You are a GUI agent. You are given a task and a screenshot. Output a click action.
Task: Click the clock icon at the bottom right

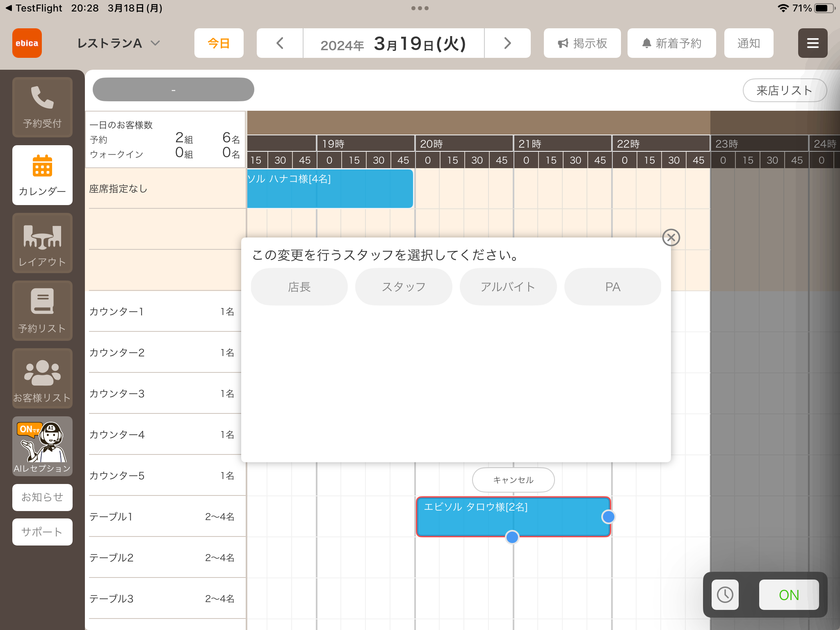pos(725,594)
